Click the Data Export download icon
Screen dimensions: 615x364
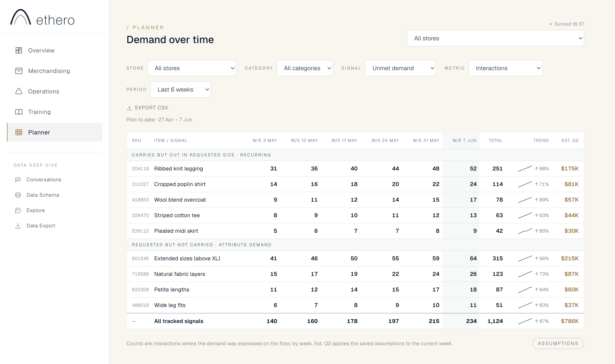[x=18, y=226]
